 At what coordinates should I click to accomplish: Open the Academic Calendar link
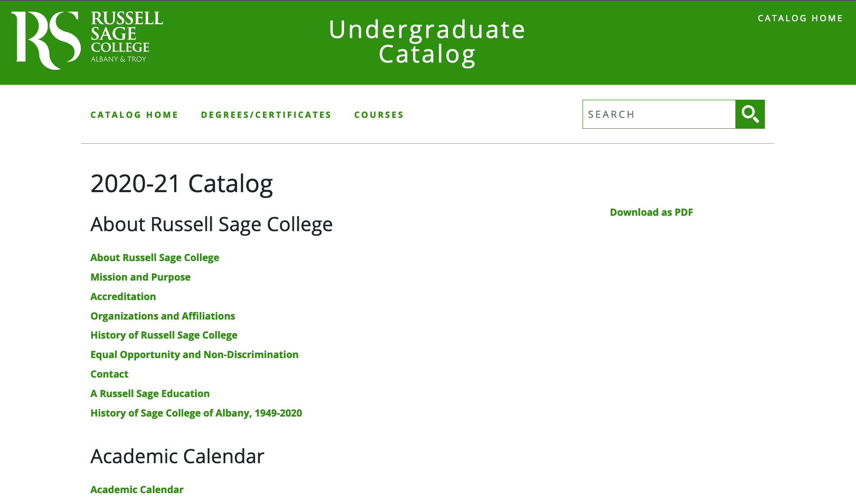136,489
